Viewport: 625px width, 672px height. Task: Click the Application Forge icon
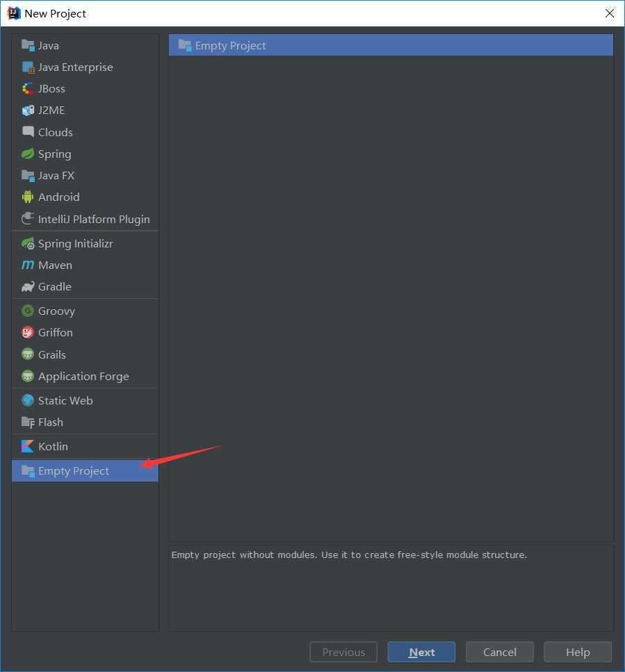[x=28, y=376]
